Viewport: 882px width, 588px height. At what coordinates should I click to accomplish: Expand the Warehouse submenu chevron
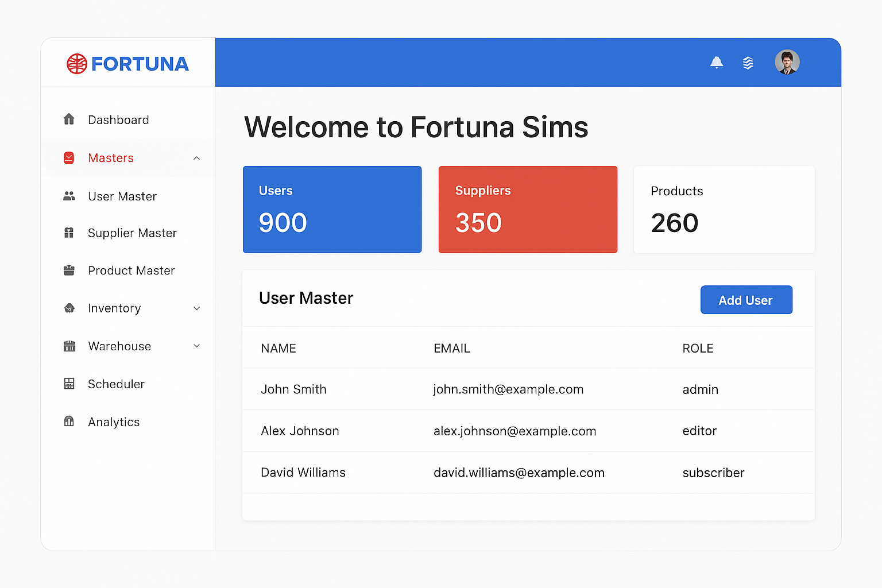[x=197, y=346]
